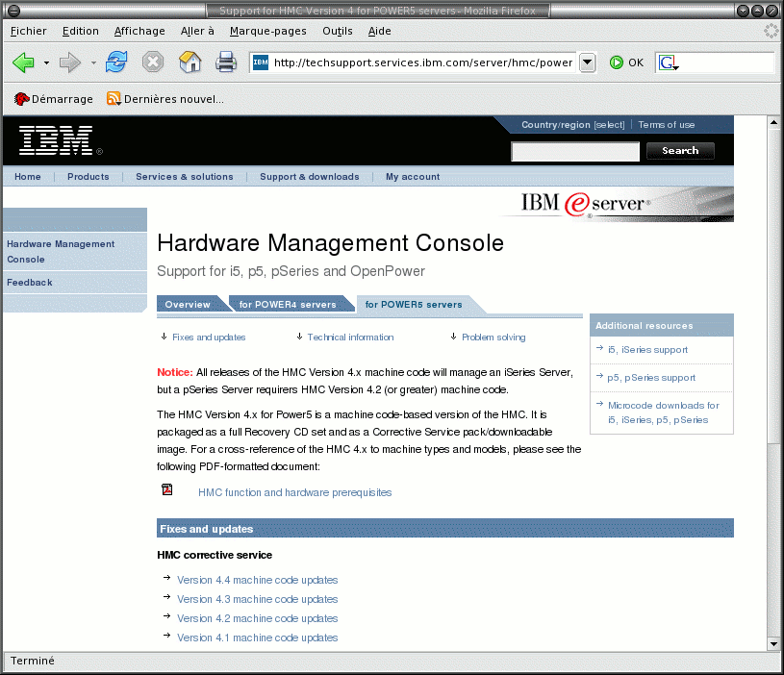Image resolution: width=784 pixels, height=675 pixels.
Task: Click the scrollbar down arrow
Action: [773, 644]
